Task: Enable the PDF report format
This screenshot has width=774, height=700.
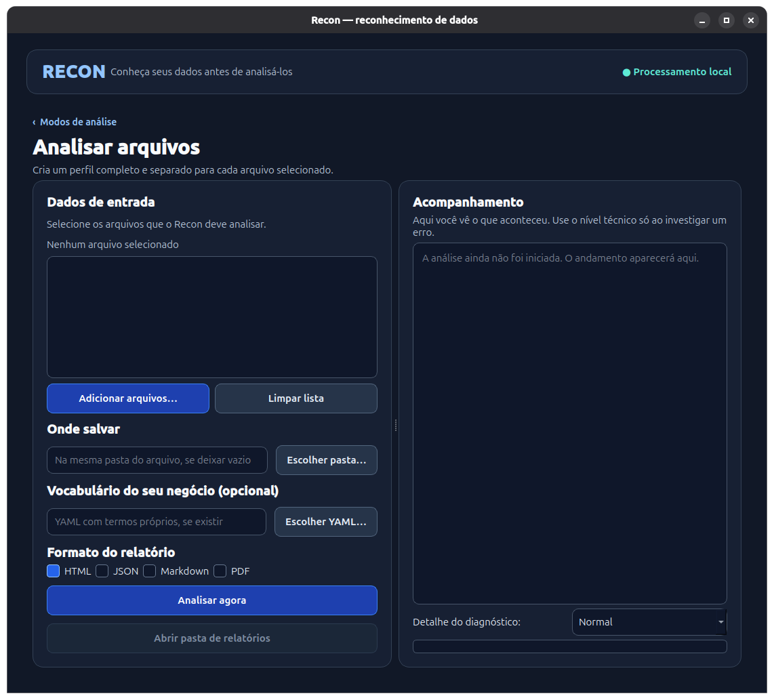Action: click(220, 571)
